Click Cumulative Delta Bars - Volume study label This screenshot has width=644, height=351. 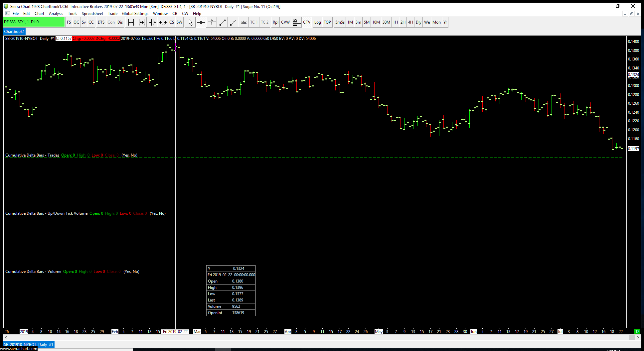pos(33,272)
